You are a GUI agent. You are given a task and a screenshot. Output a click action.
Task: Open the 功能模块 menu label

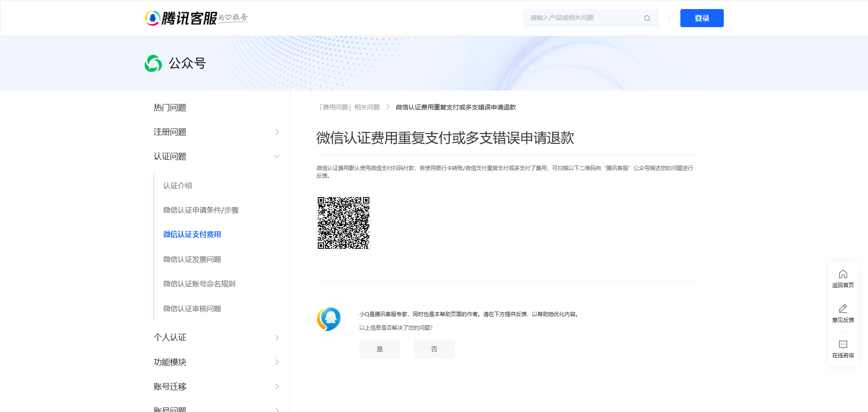[170, 362]
